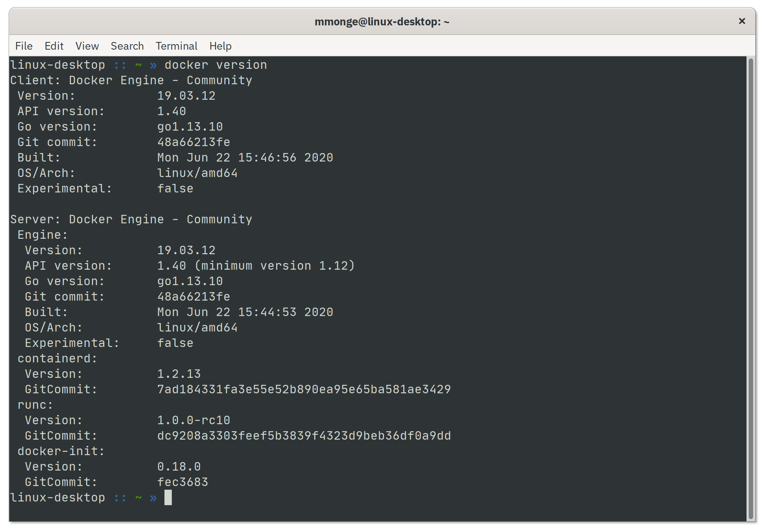
Task: Click client Go version go1.13.10
Action: click(190, 127)
